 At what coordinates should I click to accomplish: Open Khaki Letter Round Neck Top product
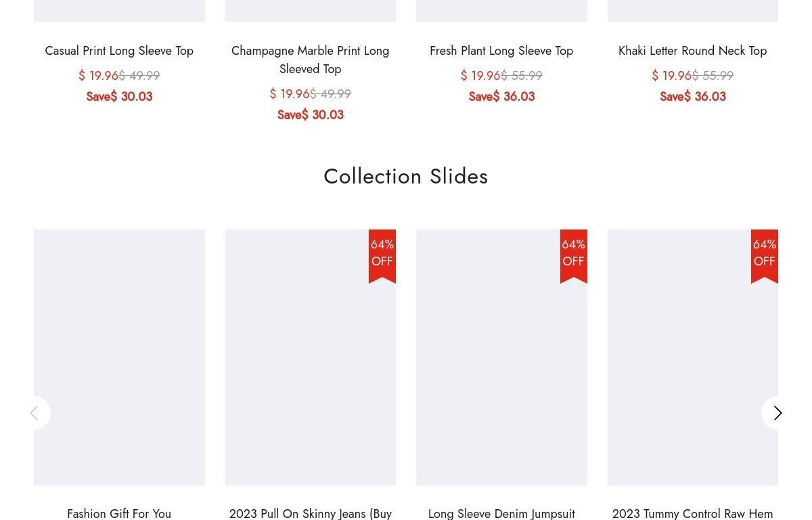(x=692, y=51)
